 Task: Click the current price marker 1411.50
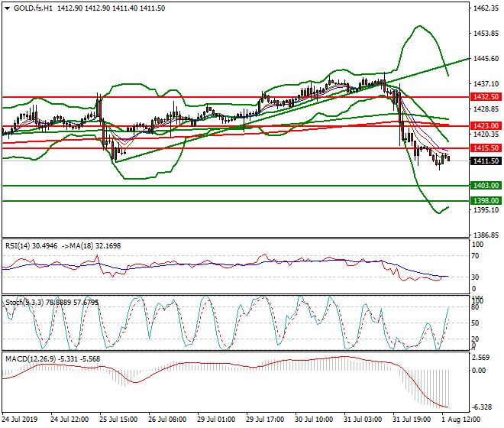point(485,161)
